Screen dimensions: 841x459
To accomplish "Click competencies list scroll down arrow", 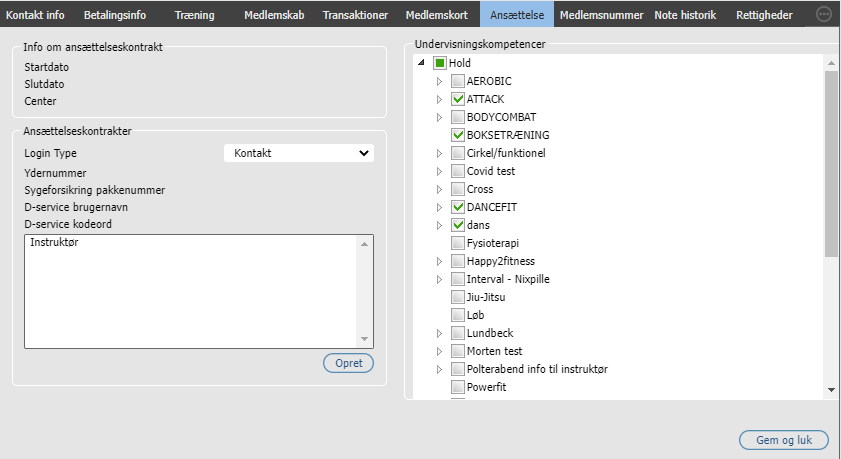I will [831, 390].
